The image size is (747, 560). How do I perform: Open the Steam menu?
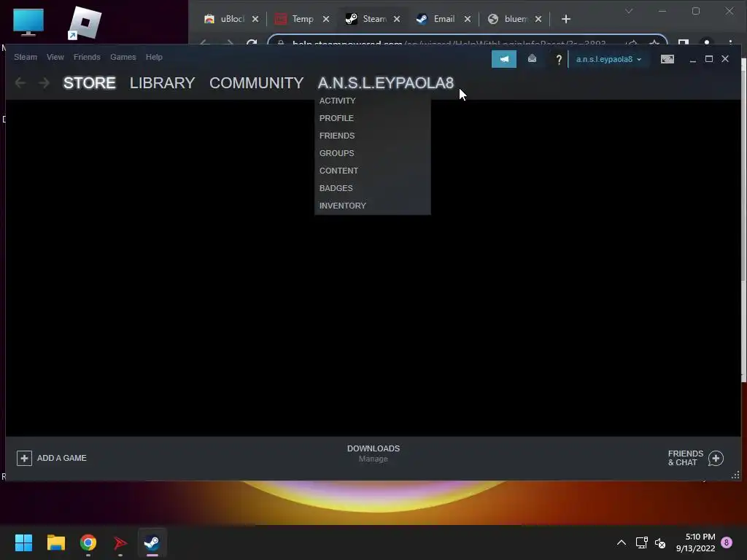[x=26, y=57]
